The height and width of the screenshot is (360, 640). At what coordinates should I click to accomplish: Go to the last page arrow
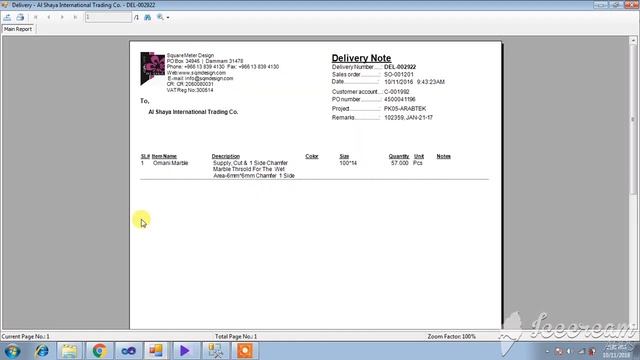click(75, 17)
